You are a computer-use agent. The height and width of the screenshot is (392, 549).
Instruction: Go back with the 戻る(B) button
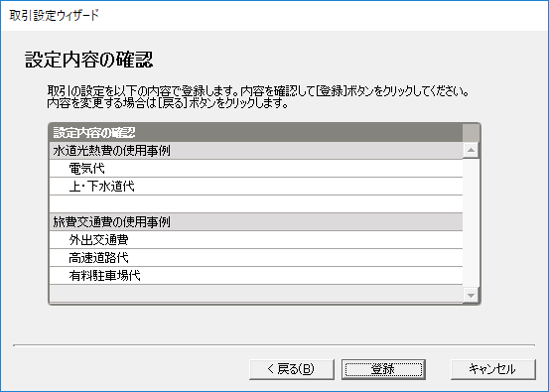click(292, 369)
